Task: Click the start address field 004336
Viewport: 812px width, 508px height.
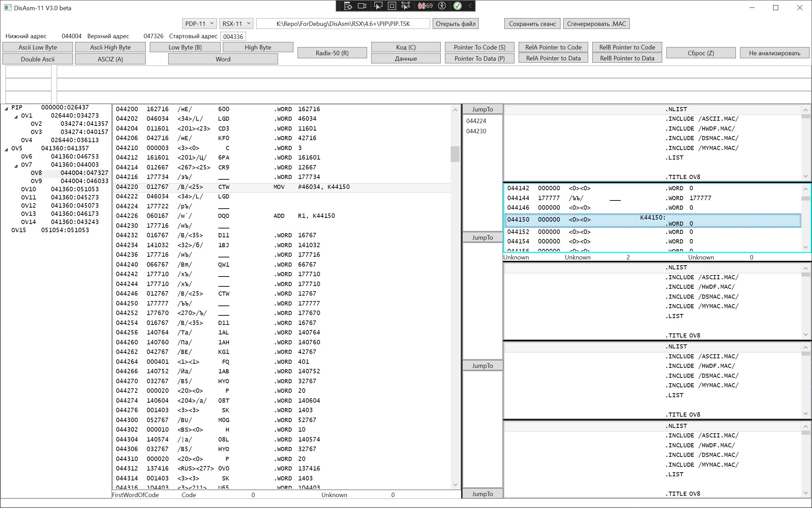Action: pyautogui.click(x=233, y=36)
